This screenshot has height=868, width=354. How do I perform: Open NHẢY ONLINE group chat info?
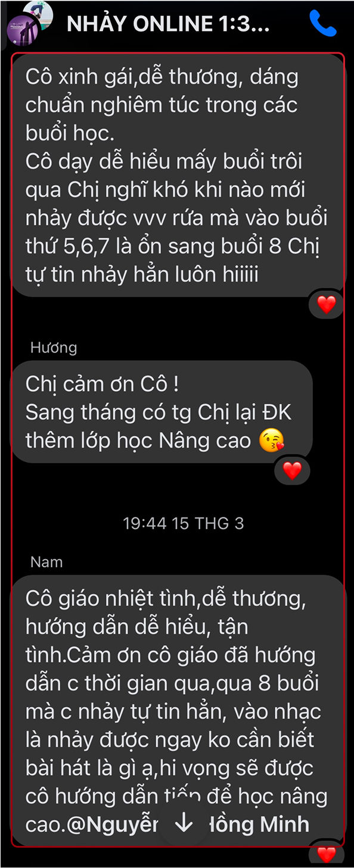click(168, 23)
